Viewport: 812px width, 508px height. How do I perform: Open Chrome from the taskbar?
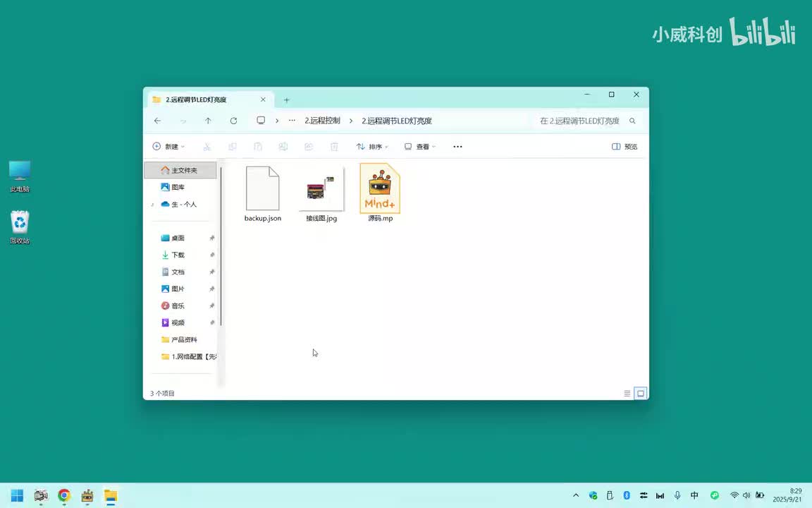point(64,495)
